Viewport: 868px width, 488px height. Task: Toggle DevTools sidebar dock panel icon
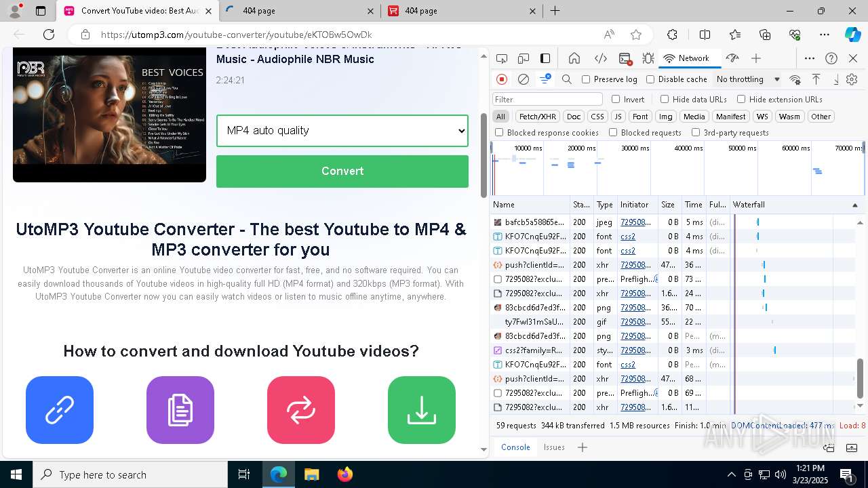click(545, 58)
